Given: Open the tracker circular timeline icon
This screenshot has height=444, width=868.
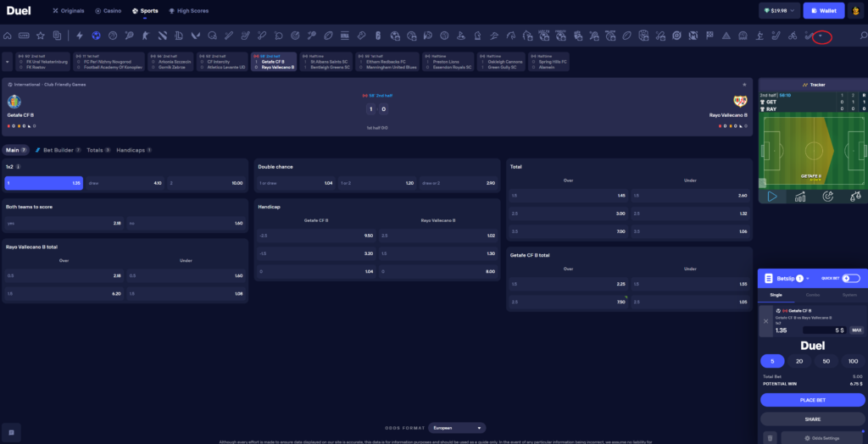Looking at the screenshot, I should (x=828, y=197).
